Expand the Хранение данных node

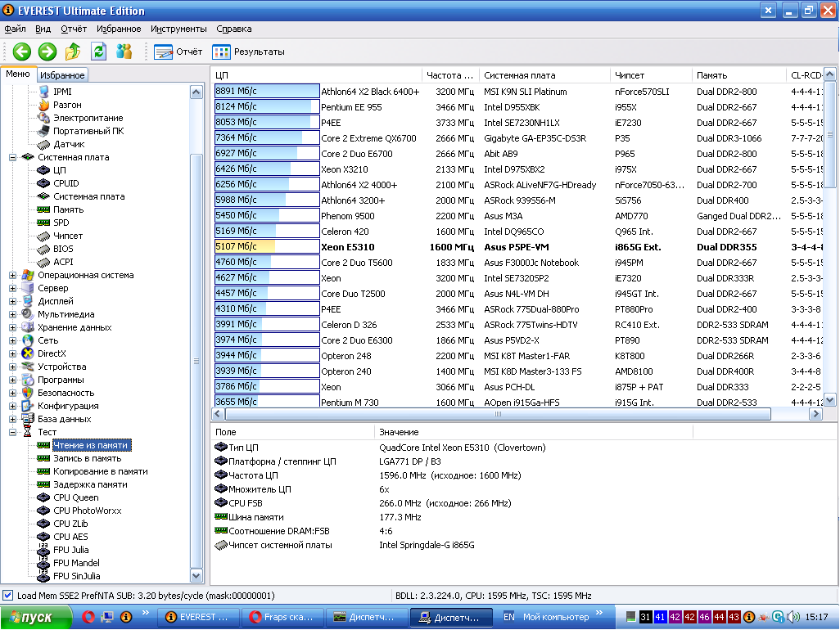[12, 327]
